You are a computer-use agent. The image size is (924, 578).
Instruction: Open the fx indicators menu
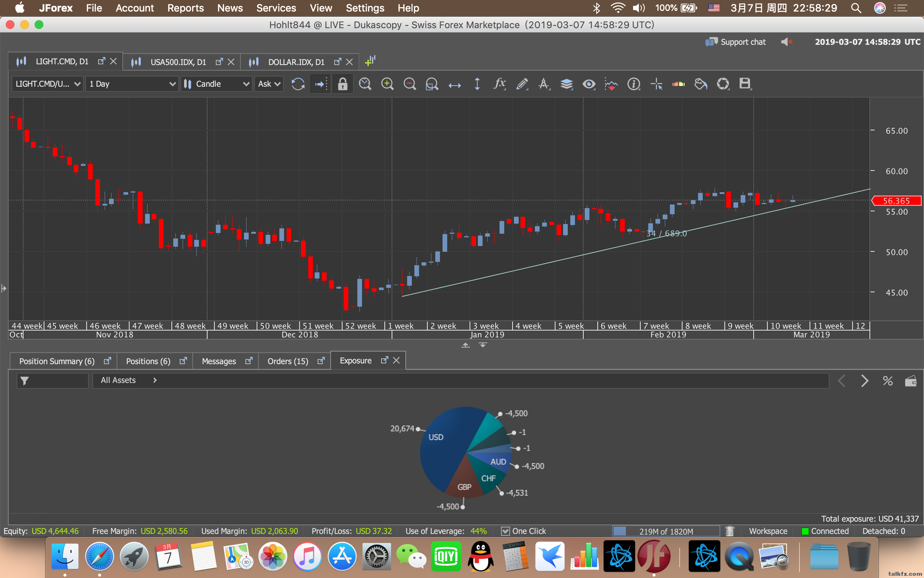500,84
